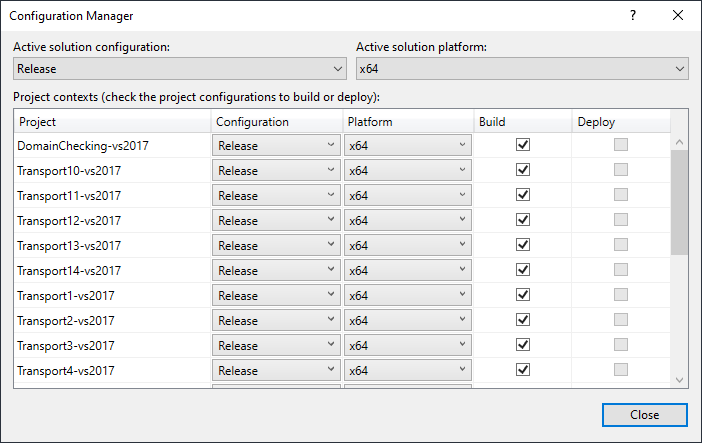The width and height of the screenshot is (702, 443).
Task: Close the Configuration Manager window via X
Action: (x=678, y=16)
